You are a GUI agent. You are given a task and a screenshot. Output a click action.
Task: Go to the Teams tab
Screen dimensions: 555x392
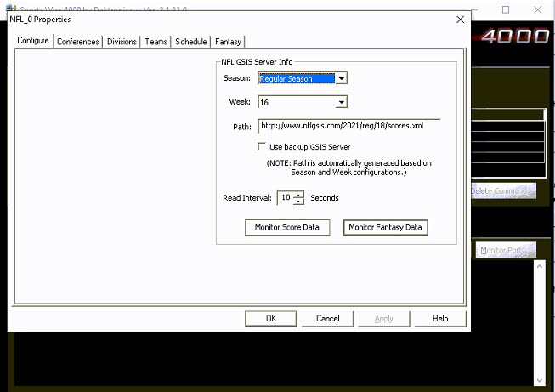156,42
